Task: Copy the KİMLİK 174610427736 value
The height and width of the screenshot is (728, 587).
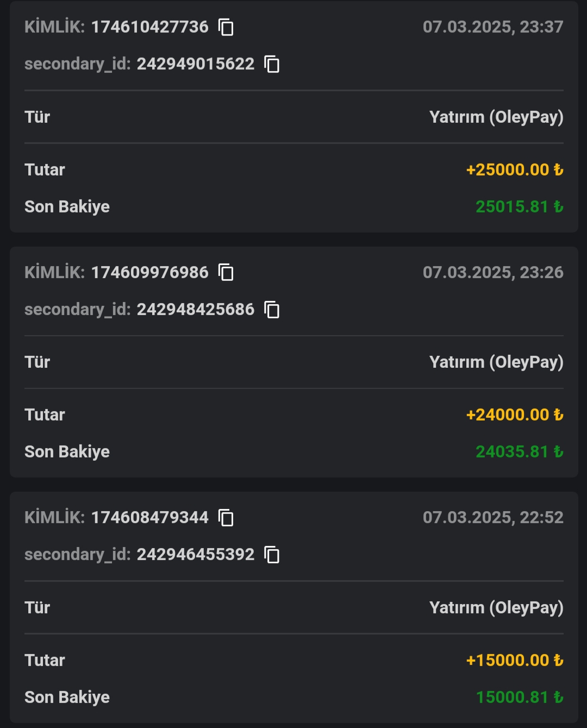Action: (x=226, y=27)
